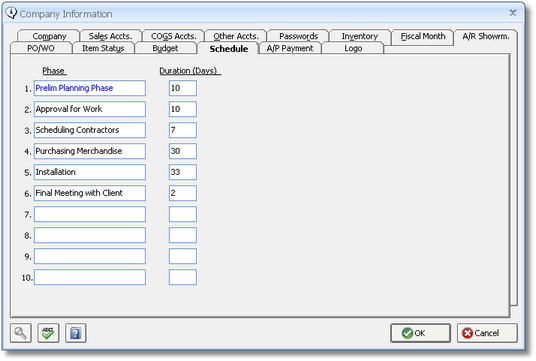
Task: Click the Purchasing Merchandise phase field
Action: (x=90, y=151)
